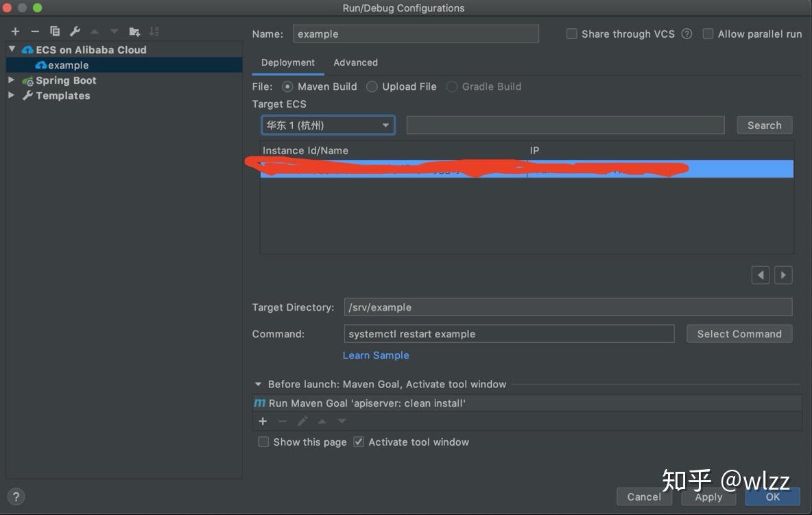Click the ECS on Alibaba Cloud cloud icon

[27, 50]
